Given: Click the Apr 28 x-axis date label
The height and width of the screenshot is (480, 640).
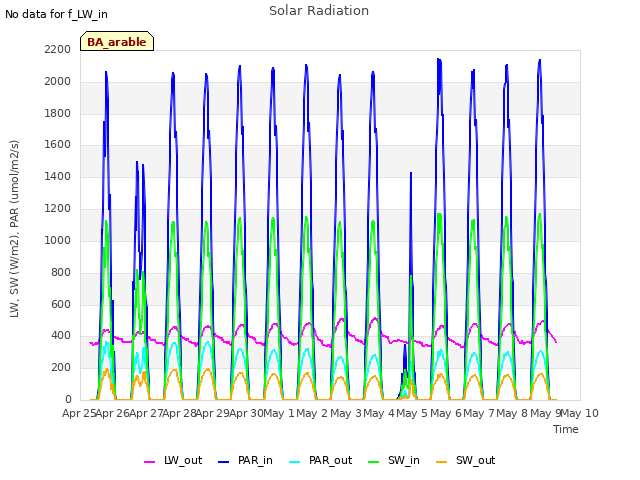Looking at the screenshot, I should point(179,413).
